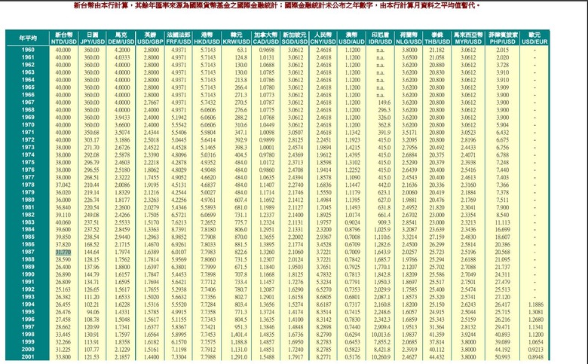Select the DEM value 4.2000 for 1960
The height and width of the screenshot is (364, 588).
pos(122,50)
